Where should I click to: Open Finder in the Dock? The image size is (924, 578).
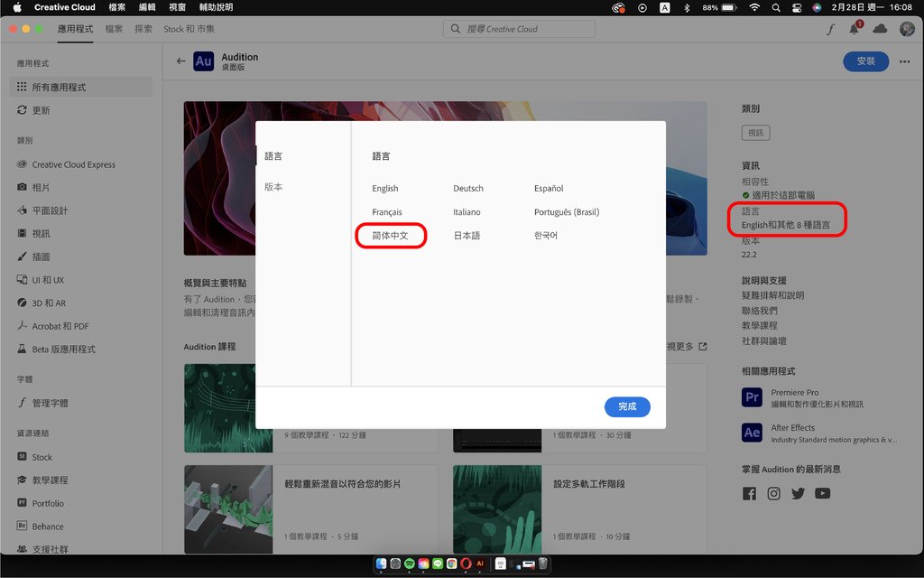pos(382,564)
